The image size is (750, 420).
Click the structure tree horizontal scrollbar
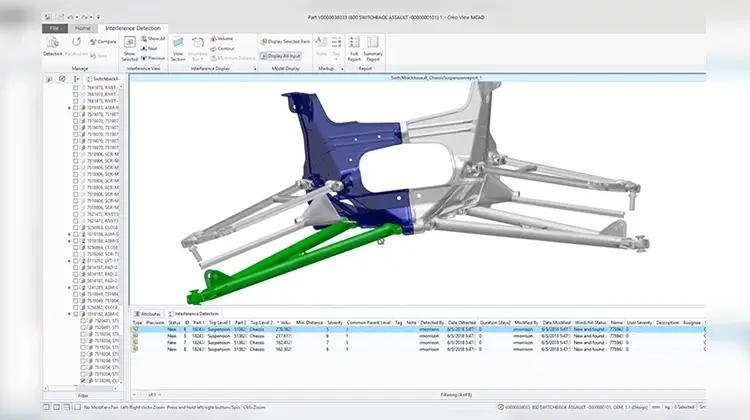[x=81, y=388]
